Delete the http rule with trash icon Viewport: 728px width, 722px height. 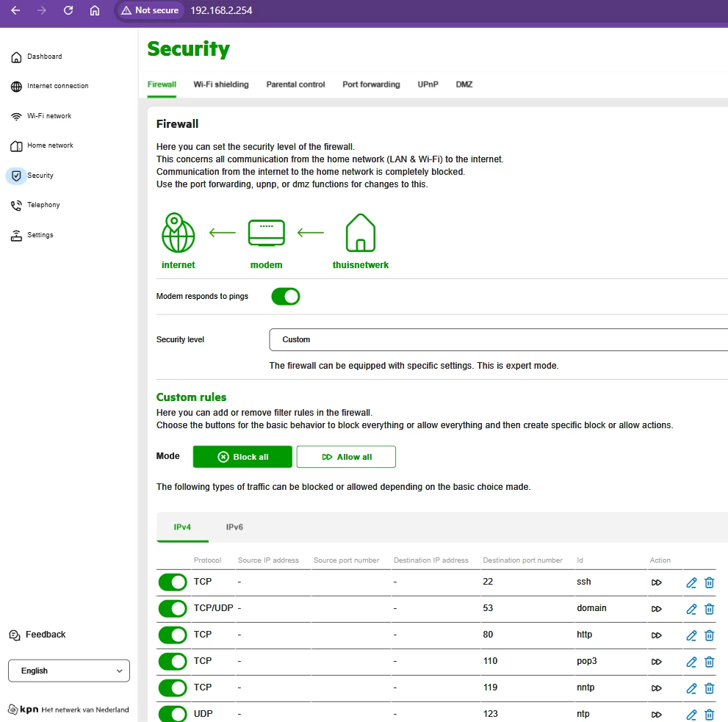click(709, 635)
